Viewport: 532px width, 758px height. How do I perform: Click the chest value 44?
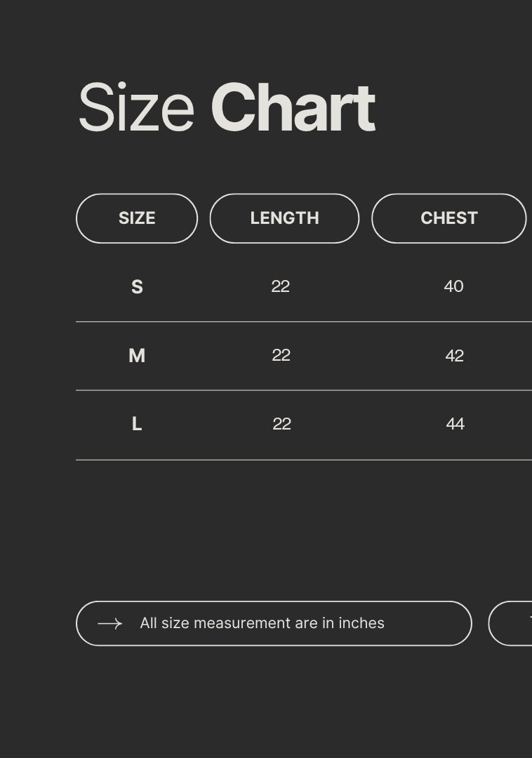455,424
